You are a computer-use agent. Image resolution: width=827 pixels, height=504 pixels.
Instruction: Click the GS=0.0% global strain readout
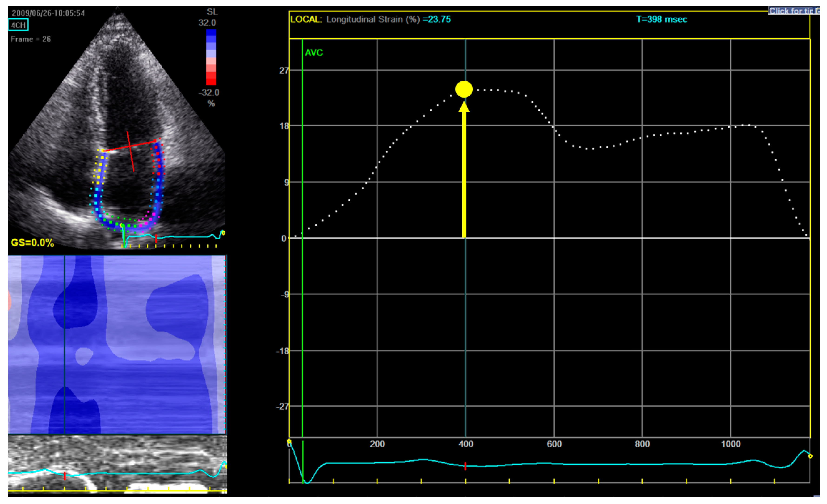click(x=32, y=243)
